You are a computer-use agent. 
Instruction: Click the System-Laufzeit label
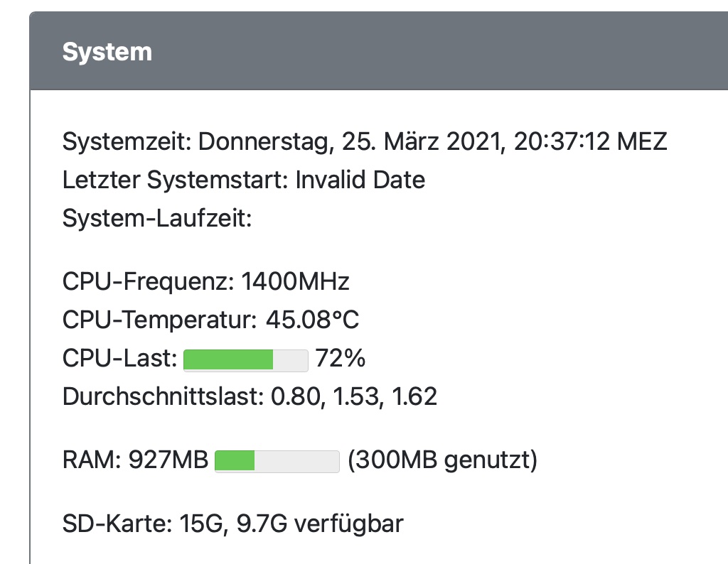[157, 218]
